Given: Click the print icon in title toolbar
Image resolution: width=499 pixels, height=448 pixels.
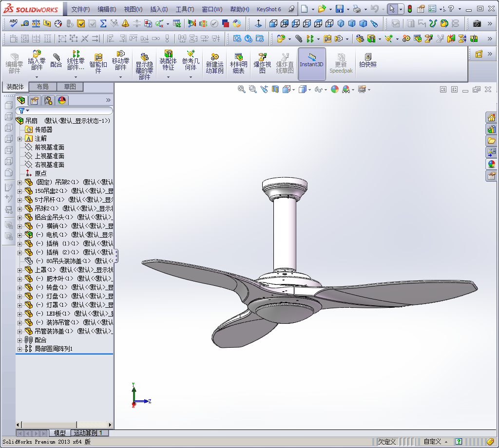Looking at the screenshot, I should (357, 9).
